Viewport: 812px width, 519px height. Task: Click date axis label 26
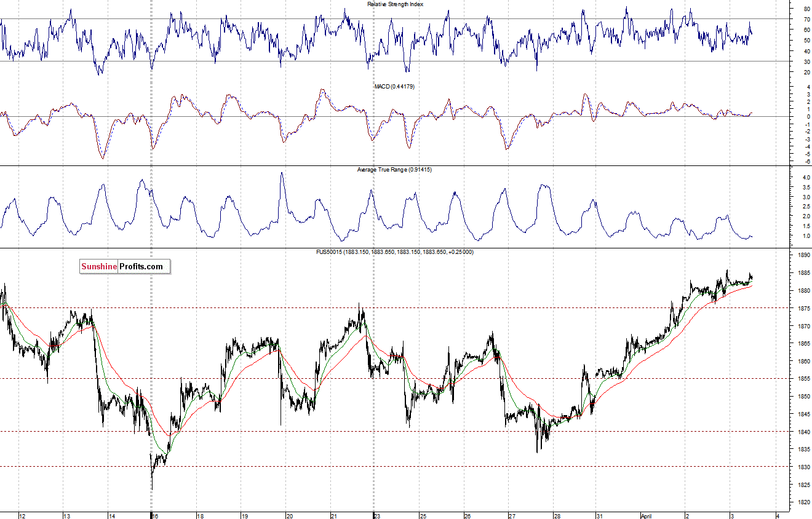tap(468, 515)
